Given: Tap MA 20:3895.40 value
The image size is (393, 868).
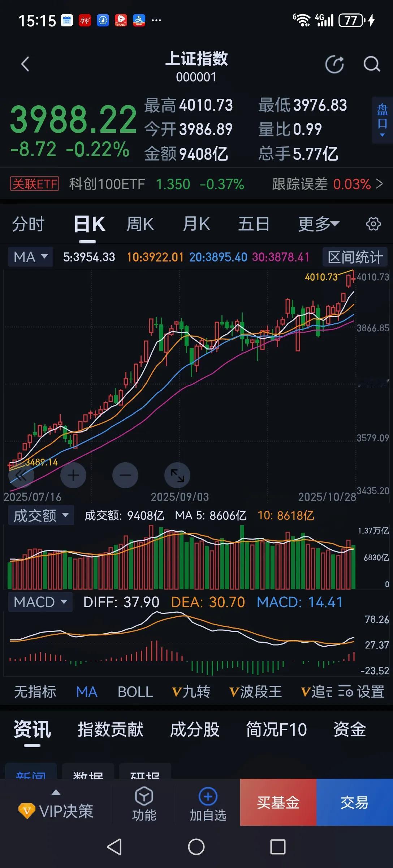Looking at the screenshot, I should click(218, 257).
